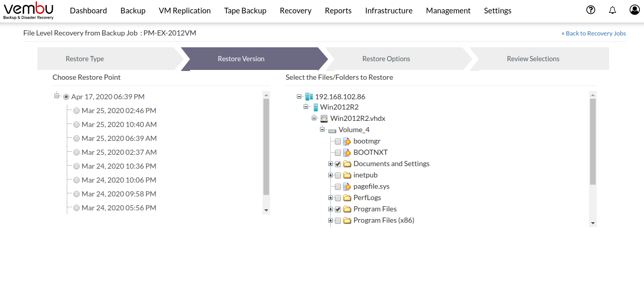
Task: Check the bootmgr checkbox
Action: click(x=338, y=141)
